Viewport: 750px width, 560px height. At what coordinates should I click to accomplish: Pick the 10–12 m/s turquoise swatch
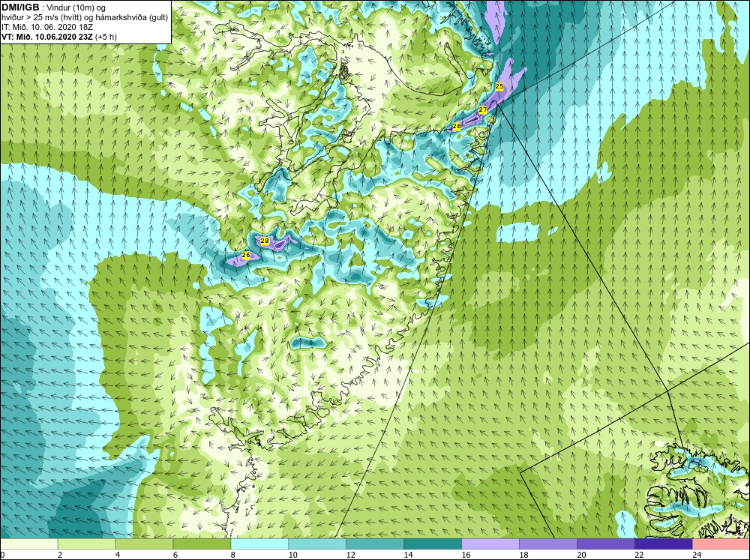tap(317, 544)
